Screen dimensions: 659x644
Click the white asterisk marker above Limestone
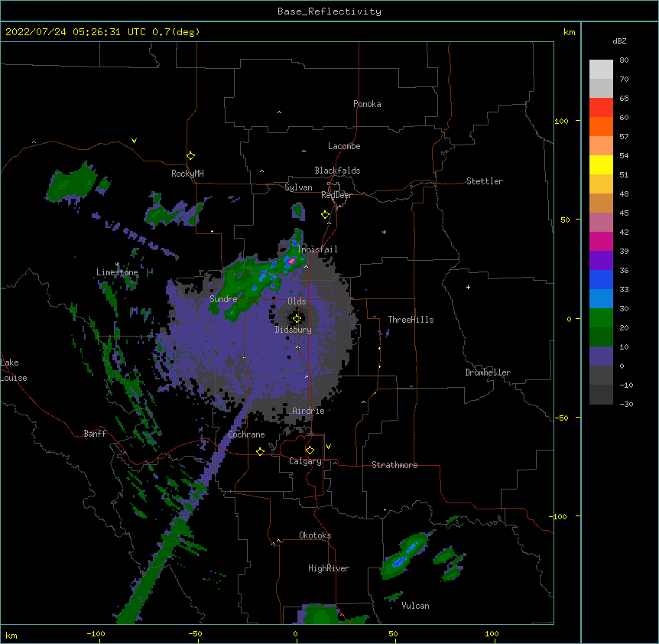point(117,265)
